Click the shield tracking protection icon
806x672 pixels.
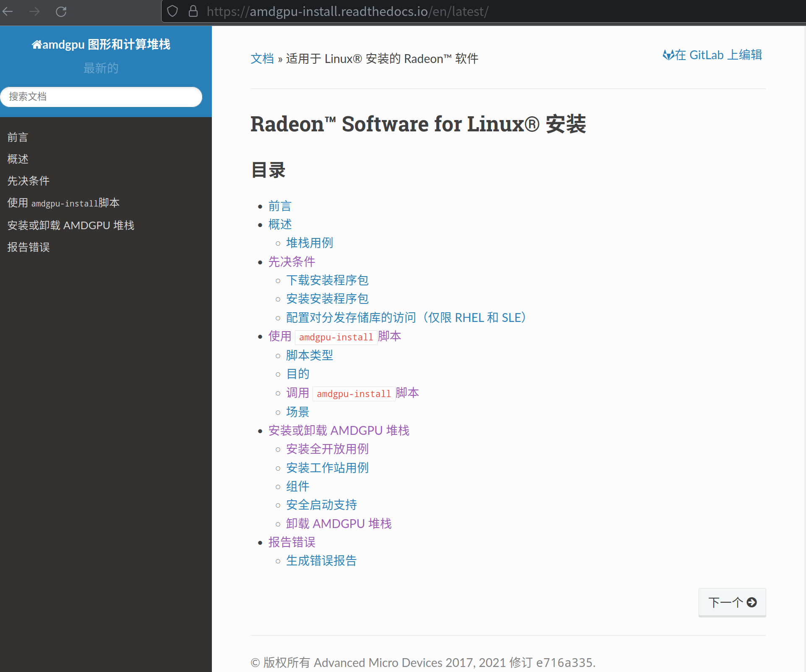(172, 11)
